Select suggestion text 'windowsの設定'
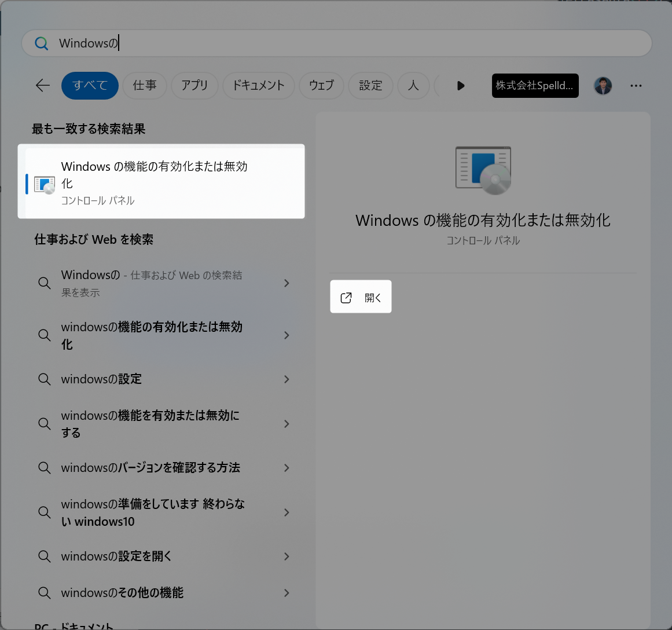672x630 pixels. [x=101, y=379]
